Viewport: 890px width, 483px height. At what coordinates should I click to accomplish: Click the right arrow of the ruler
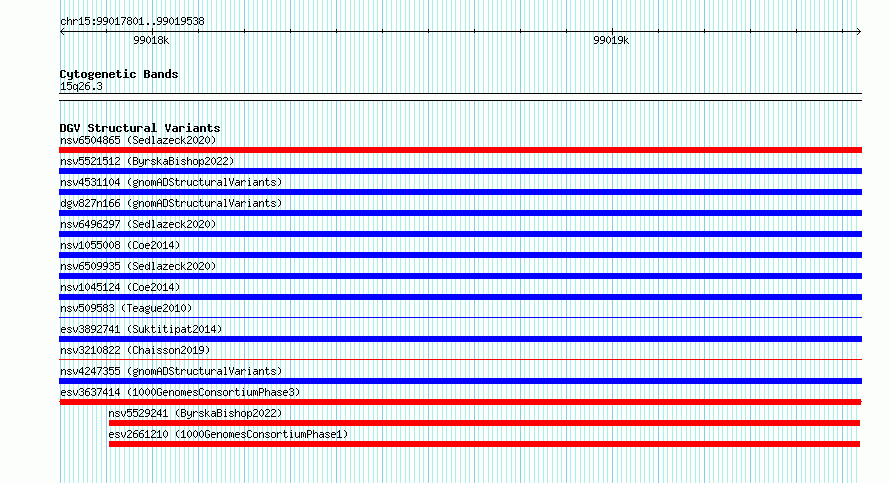(859, 32)
